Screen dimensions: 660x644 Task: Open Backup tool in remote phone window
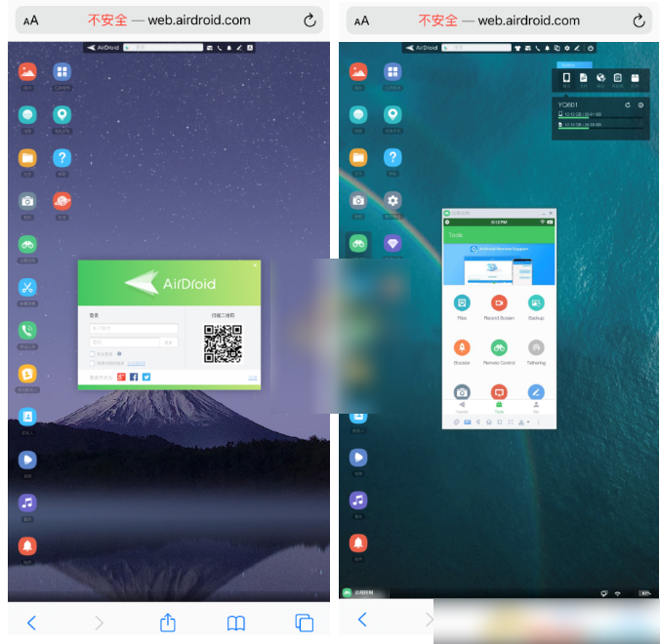pos(536,302)
